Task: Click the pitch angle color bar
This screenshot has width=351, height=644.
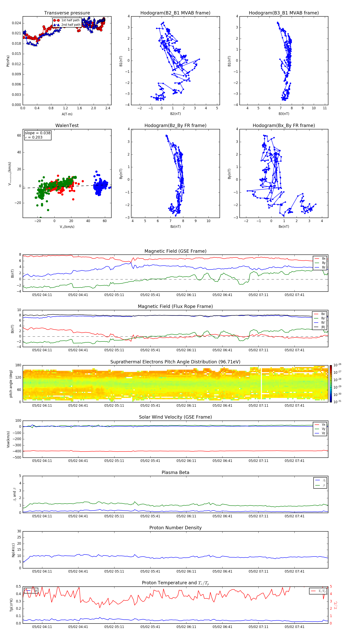Action: [x=331, y=384]
